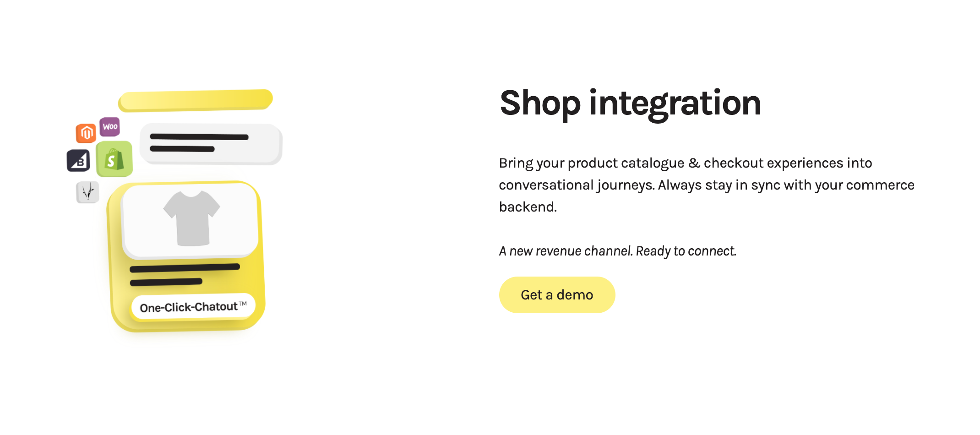Image resolution: width=980 pixels, height=435 pixels.
Task: Click the orange Magento logo icon
Action: pyautogui.click(x=86, y=133)
